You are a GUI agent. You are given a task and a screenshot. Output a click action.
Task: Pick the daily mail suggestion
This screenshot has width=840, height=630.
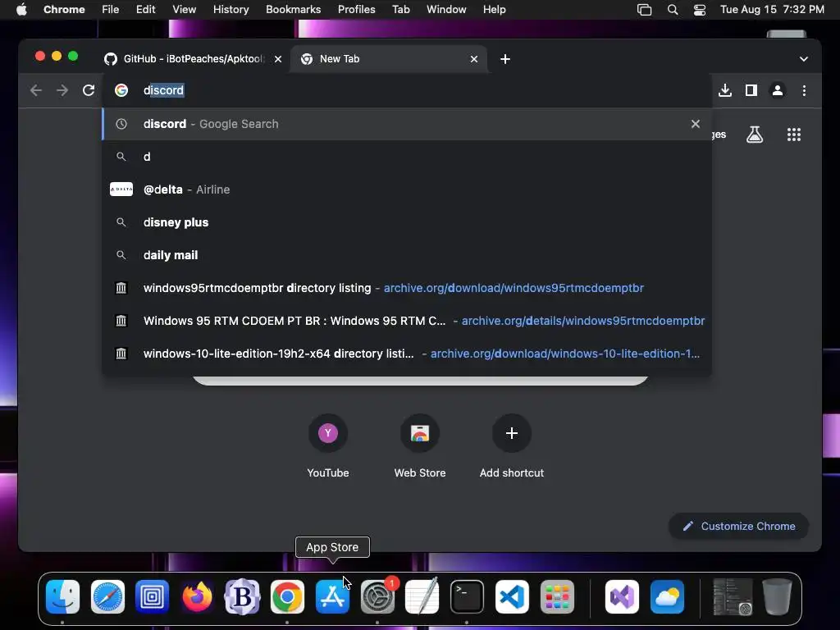[407, 255]
